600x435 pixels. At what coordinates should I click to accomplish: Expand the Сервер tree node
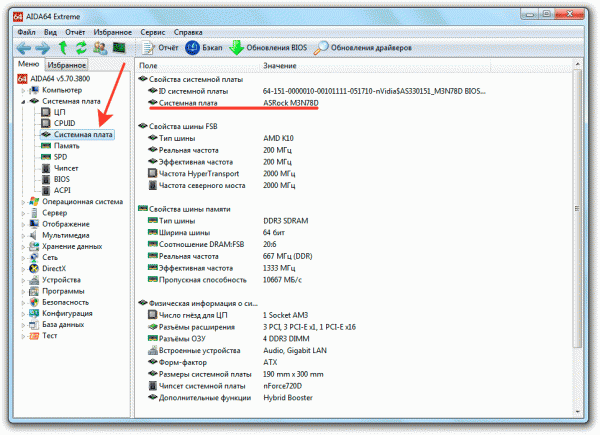(x=23, y=213)
